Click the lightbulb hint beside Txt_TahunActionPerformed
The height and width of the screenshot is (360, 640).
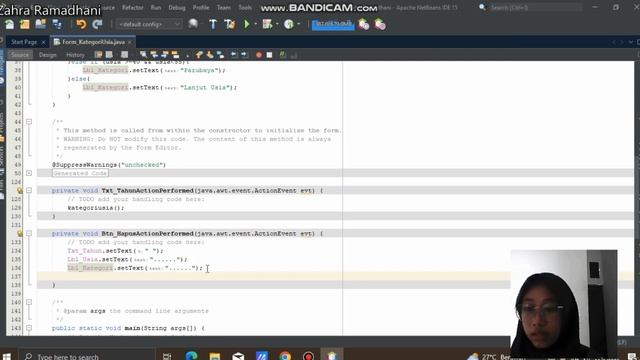pos(20,190)
